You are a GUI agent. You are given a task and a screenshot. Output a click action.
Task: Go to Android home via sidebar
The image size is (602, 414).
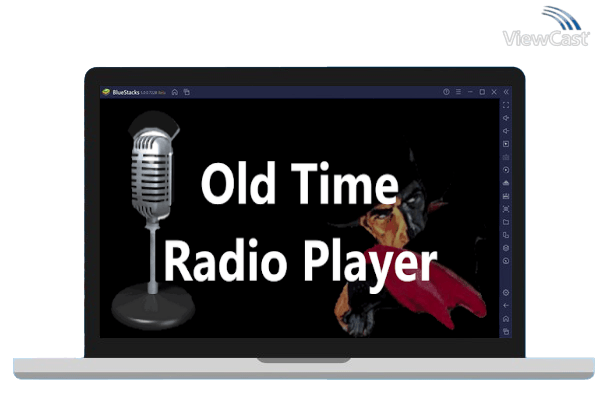tap(506, 319)
